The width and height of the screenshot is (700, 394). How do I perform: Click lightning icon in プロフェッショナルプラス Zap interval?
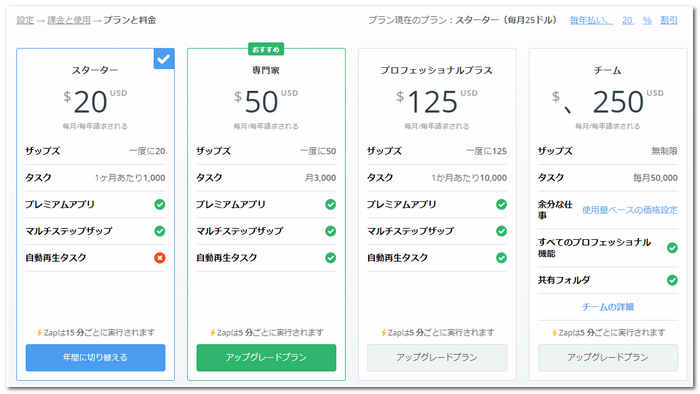tap(384, 333)
